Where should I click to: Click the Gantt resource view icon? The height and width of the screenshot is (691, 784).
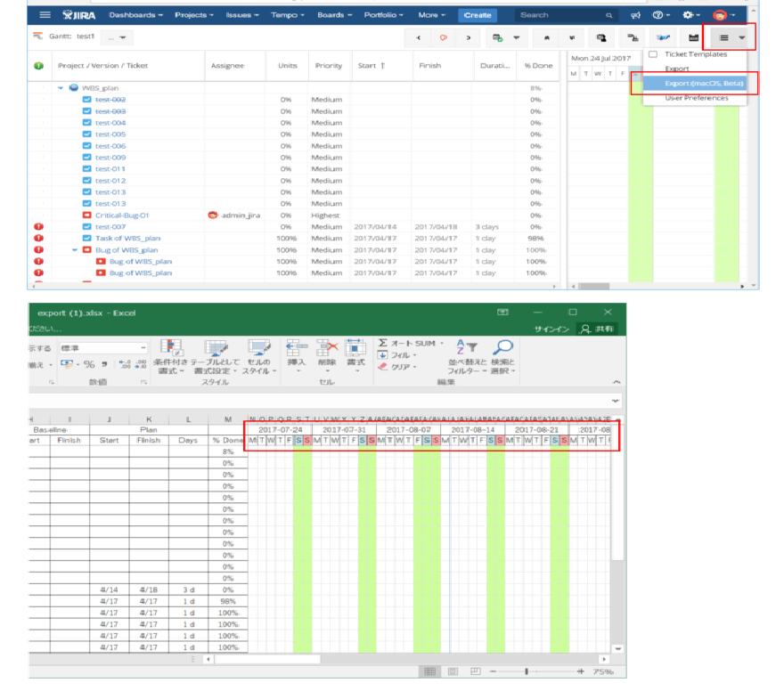coord(601,37)
